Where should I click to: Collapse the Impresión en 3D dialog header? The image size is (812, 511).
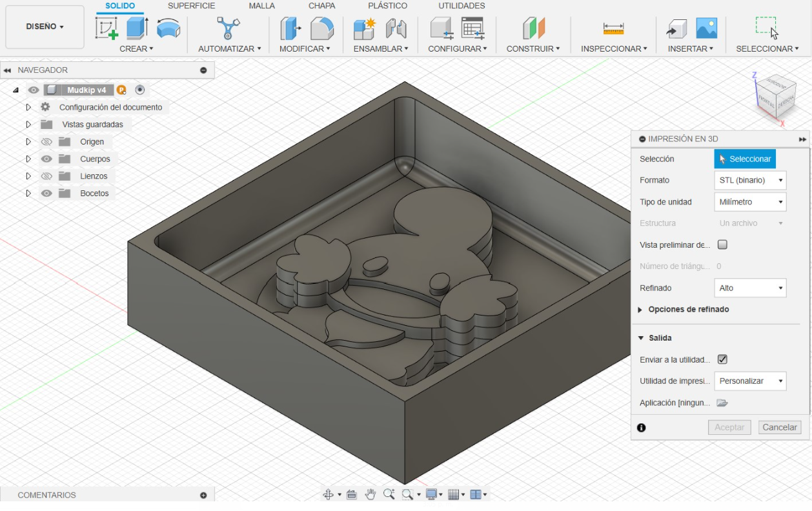[x=642, y=139]
